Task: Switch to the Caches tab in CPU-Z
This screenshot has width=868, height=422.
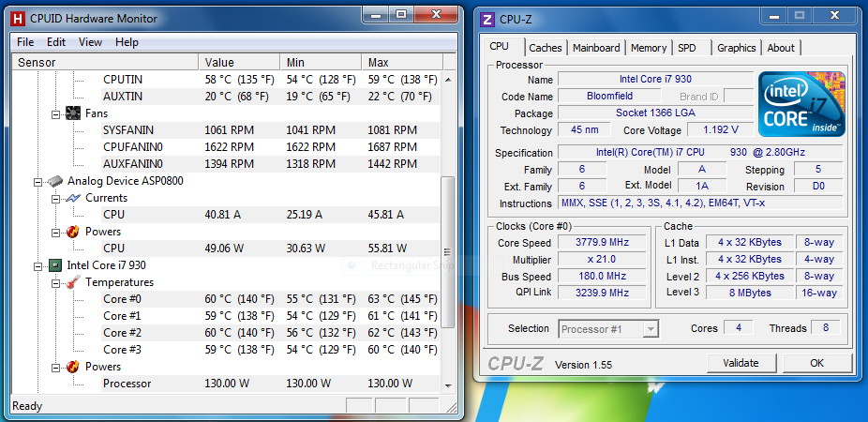Action: [546, 48]
